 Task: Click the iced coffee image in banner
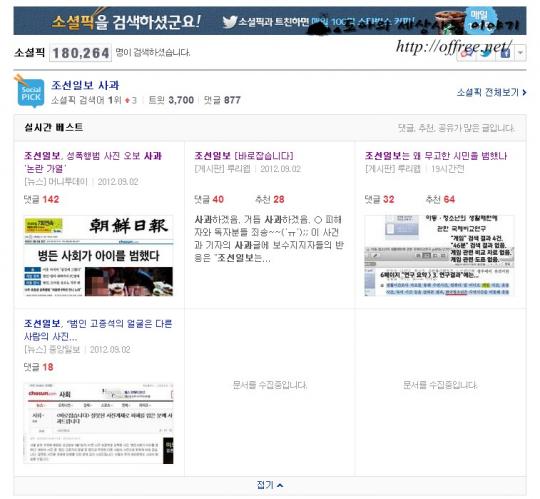click(449, 21)
